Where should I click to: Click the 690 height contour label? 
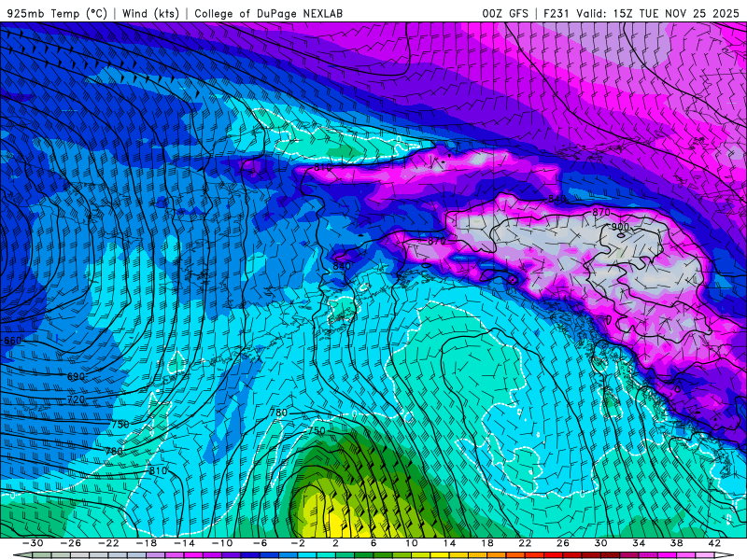[x=76, y=377]
